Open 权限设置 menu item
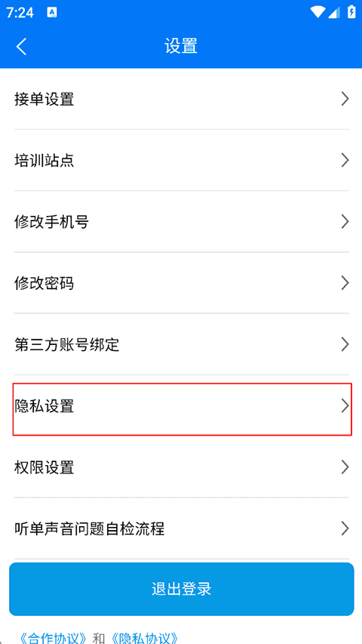 pyautogui.click(x=182, y=467)
